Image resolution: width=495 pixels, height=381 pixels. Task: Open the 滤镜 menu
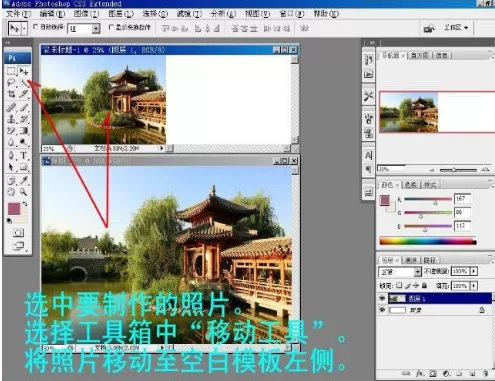[189, 14]
